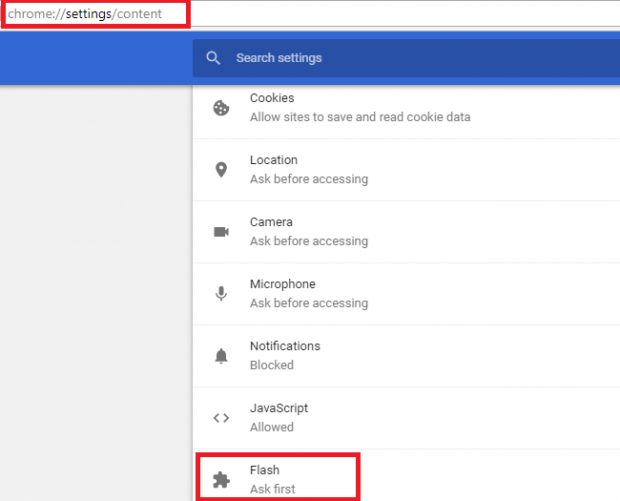Click the Cookies cookie icon
The width and height of the screenshot is (620, 501).
[x=221, y=108]
